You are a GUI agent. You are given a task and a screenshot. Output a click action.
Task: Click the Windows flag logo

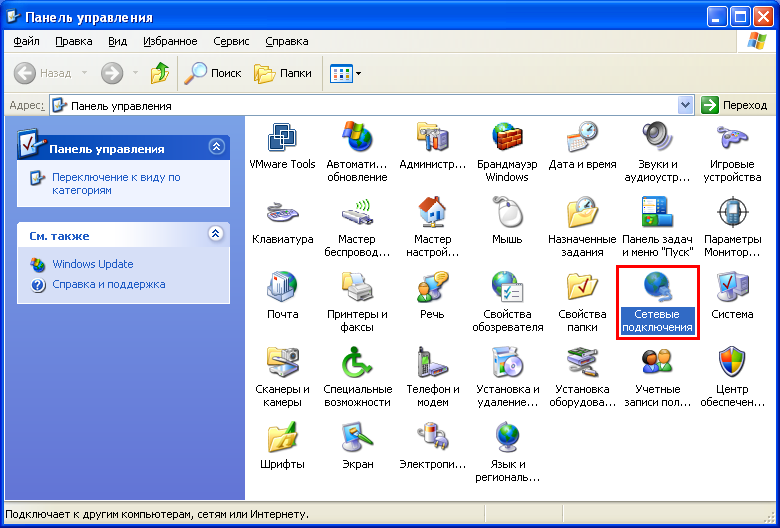click(x=757, y=41)
